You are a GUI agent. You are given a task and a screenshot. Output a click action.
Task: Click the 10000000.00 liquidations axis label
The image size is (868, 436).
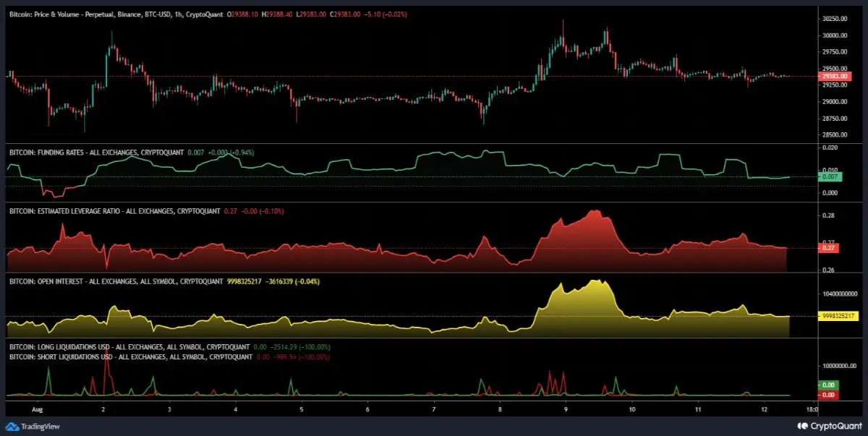pyautogui.click(x=839, y=366)
